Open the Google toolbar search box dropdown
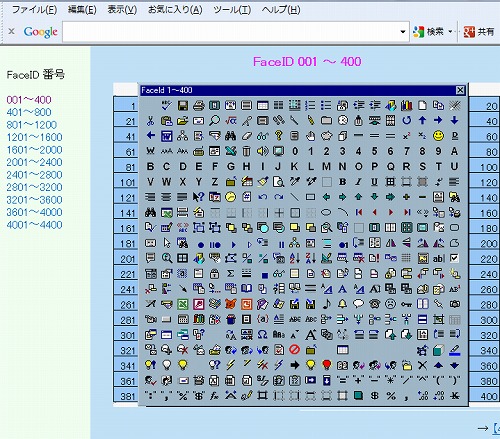Viewport: 500px width, 439px height. 403,32
